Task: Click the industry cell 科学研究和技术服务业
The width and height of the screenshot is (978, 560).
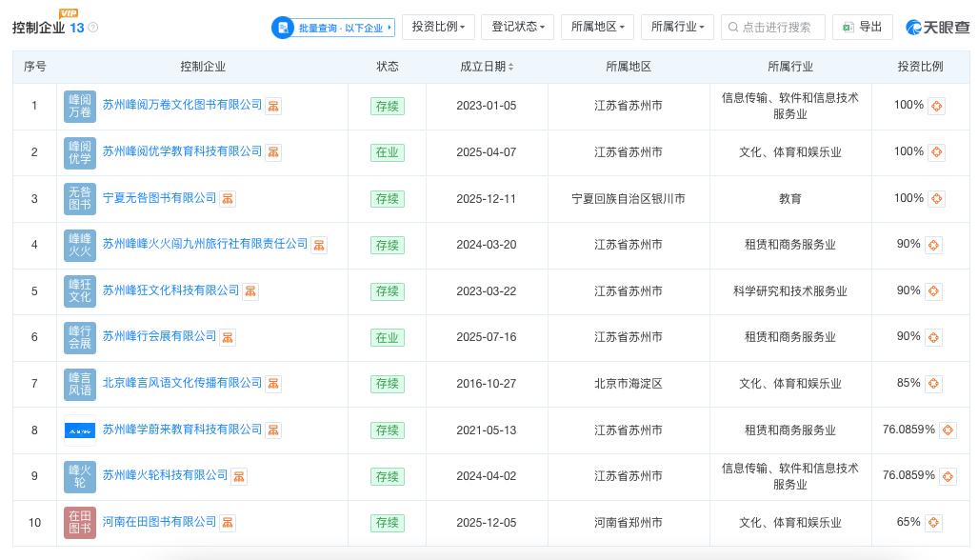Action: tap(790, 291)
